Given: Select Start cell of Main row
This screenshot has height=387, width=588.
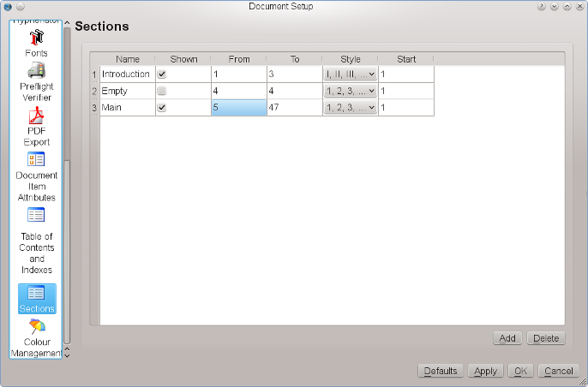Looking at the screenshot, I should point(406,108).
